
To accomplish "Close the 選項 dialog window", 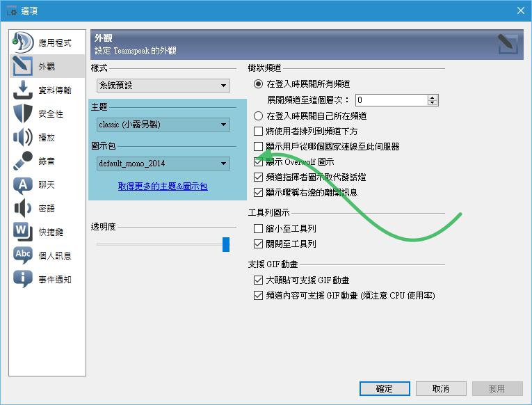I will pos(521,10).
